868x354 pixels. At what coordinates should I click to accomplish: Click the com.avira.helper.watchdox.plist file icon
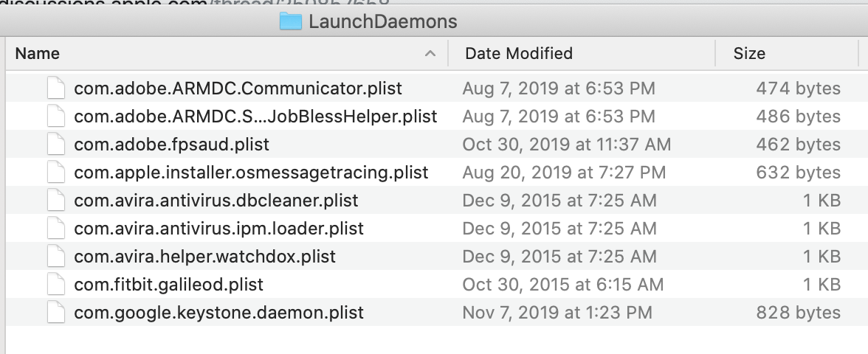(x=57, y=257)
